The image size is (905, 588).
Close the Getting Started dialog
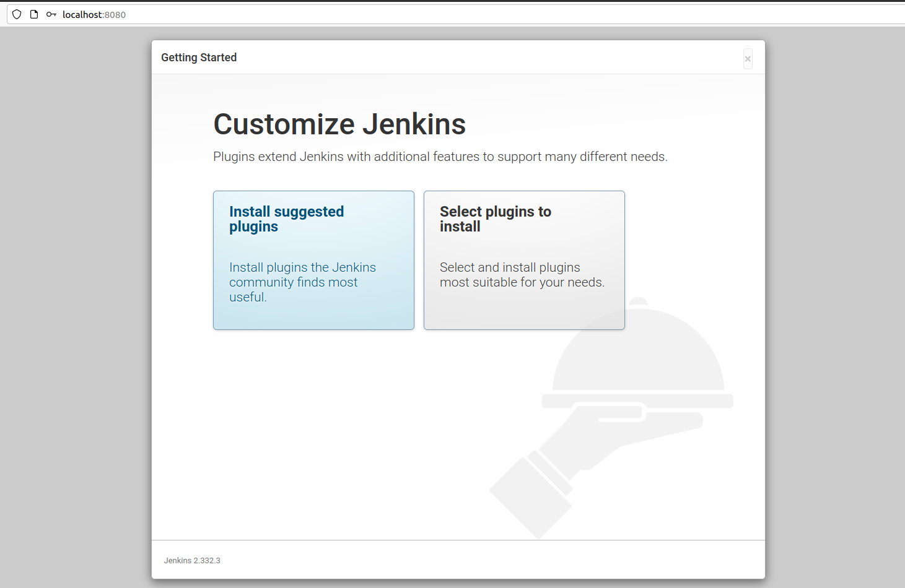tap(748, 59)
